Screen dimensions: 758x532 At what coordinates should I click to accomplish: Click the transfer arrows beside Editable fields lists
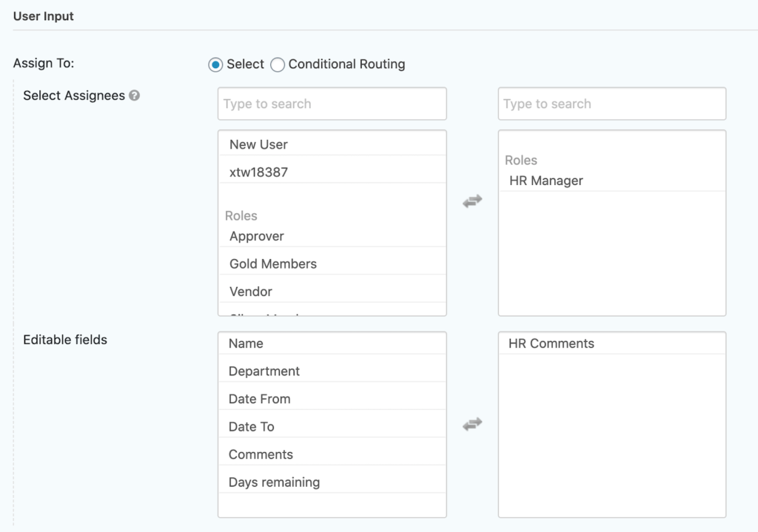click(x=472, y=424)
